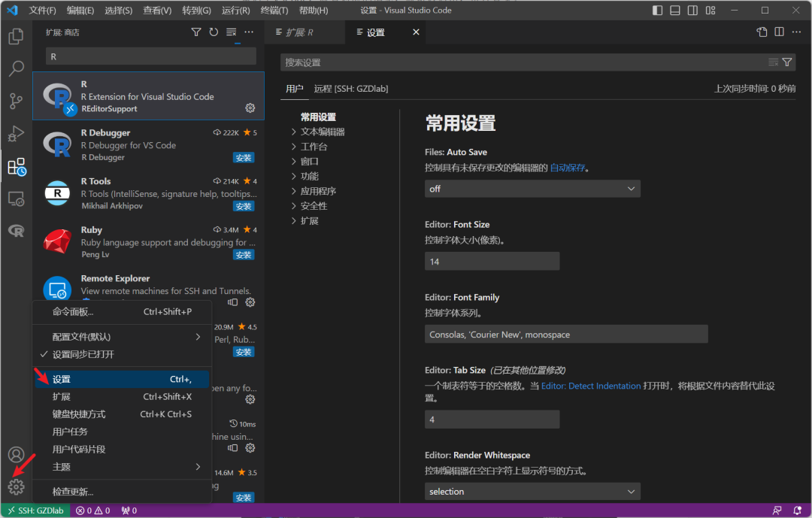This screenshot has width=812, height=518.
Task: Open Source Control view in activity bar
Action: (16, 101)
